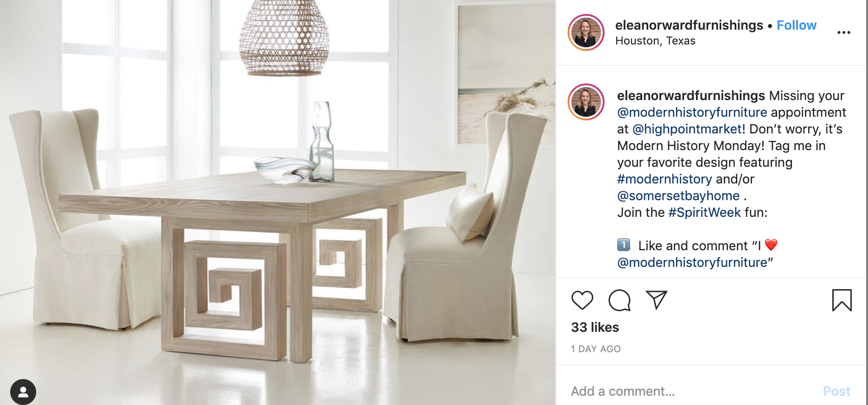Click the Post comment button
The image size is (868, 405).
(836, 391)
